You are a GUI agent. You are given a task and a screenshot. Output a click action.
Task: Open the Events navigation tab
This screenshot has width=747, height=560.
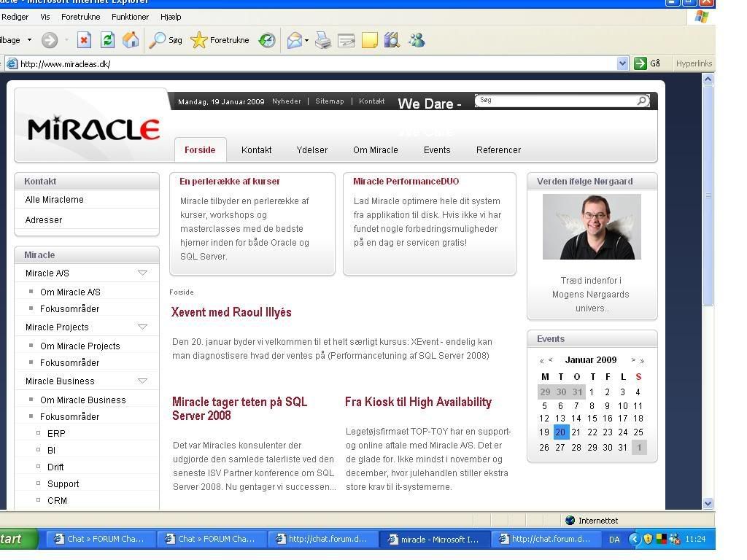click(437, 150)
